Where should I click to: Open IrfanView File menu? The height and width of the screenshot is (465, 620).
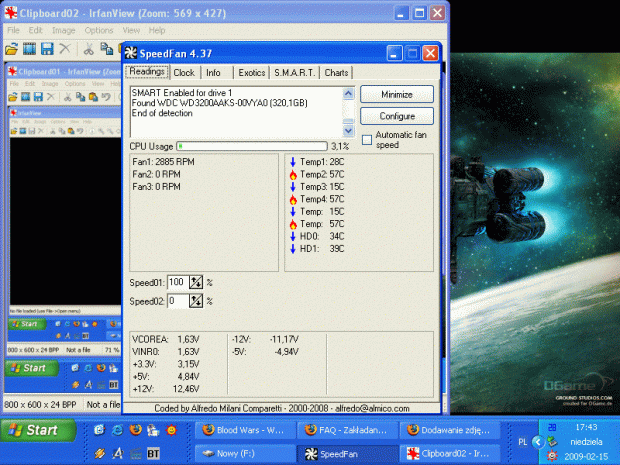[x=13, y=30]
